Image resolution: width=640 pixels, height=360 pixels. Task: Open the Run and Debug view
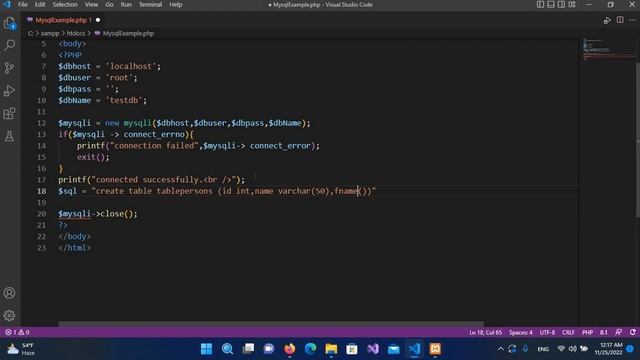pyautogui.click(x=9, y=91)
